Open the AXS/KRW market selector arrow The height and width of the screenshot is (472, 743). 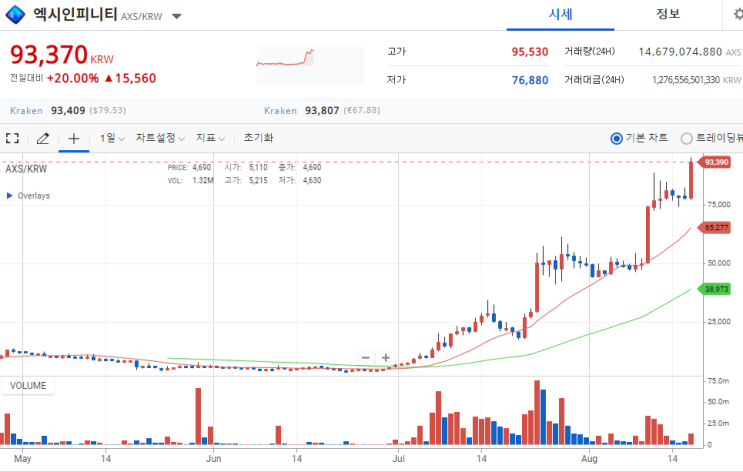point(177,17)
